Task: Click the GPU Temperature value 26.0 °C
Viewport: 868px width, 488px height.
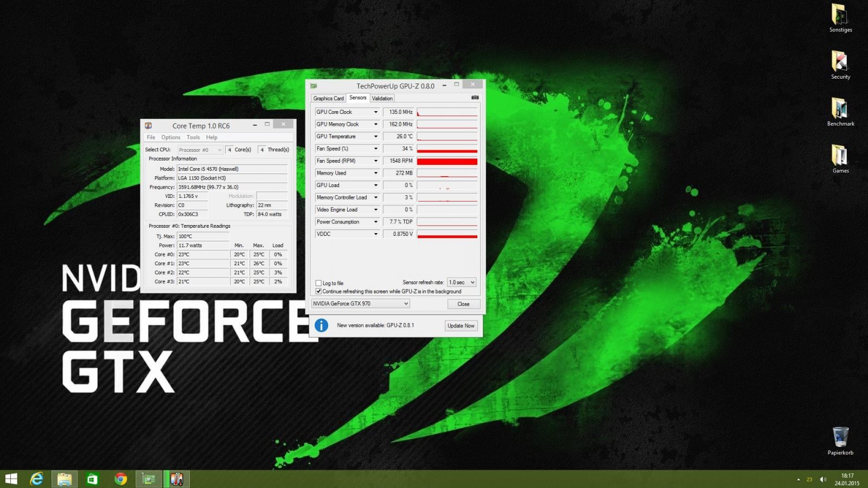Action: click(x=399, y=136)
